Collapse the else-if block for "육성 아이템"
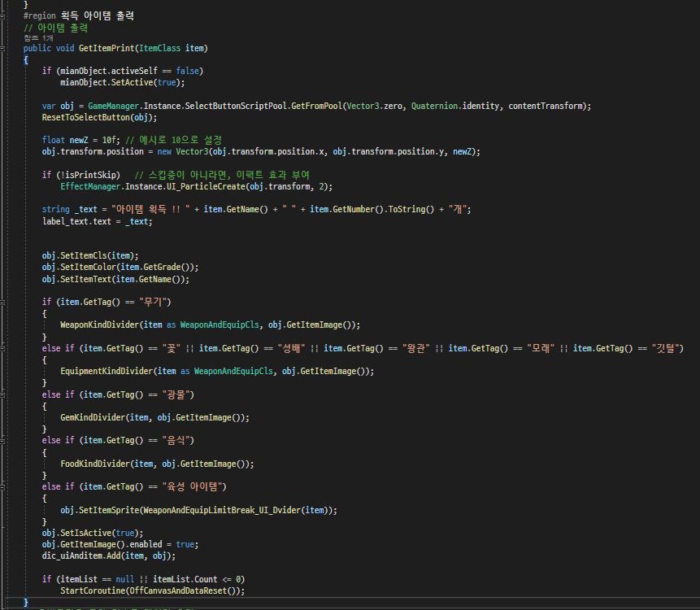 click(x=2, y=486)
